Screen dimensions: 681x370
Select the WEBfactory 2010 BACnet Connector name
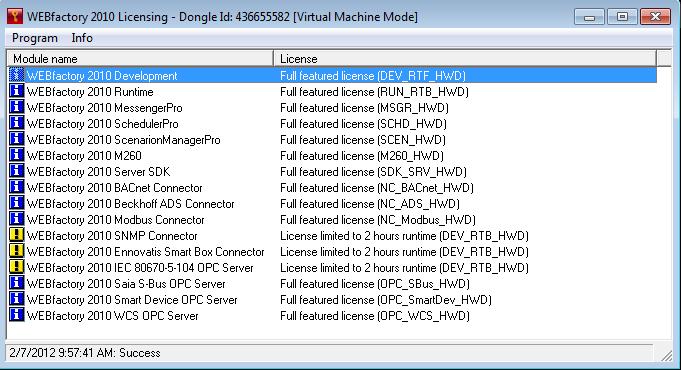tap(115, 188)
